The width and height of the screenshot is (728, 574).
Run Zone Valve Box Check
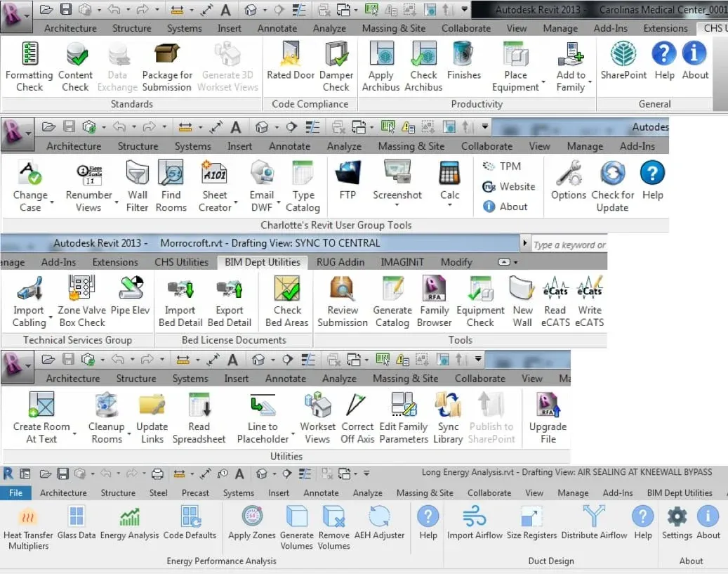(81, 301)
